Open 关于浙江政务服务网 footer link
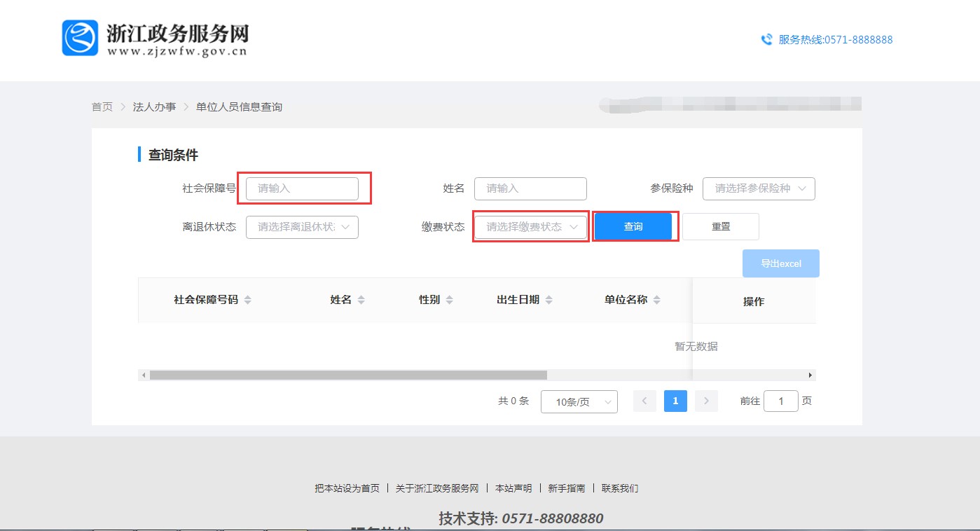 click(437, 488)
